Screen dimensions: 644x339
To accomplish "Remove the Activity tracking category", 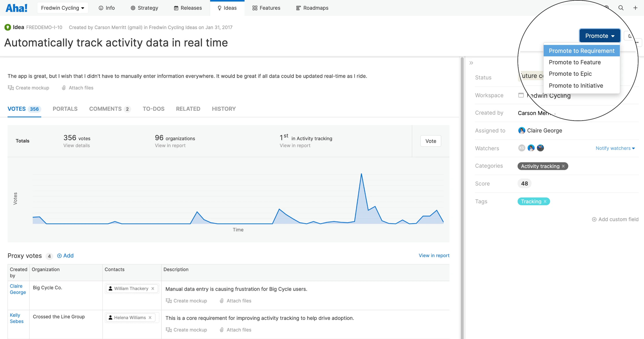I will (x=563, y=166).
